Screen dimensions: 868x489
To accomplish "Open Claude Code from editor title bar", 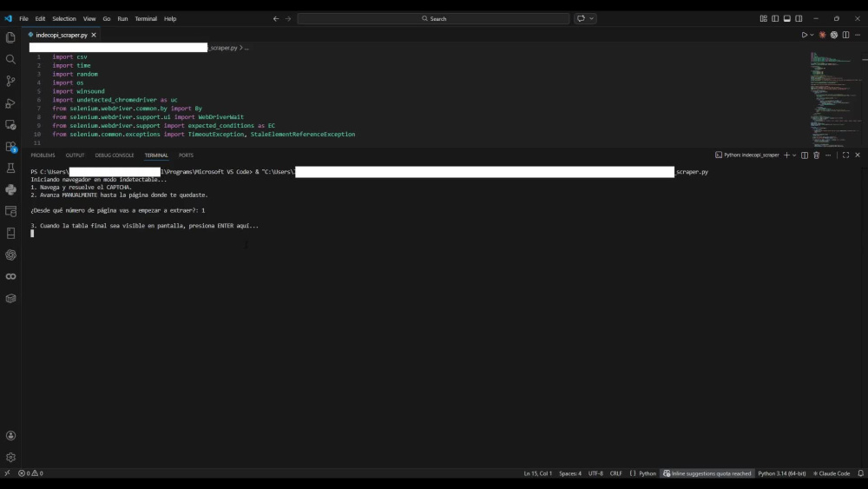I will click(x=823, y=35).
